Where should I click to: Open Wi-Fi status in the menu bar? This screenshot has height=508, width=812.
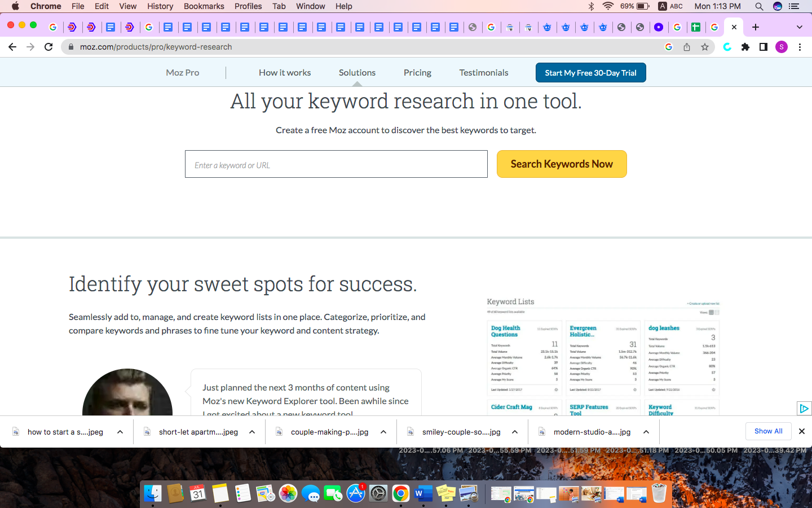pyautogui.click(x=608, y=6)
